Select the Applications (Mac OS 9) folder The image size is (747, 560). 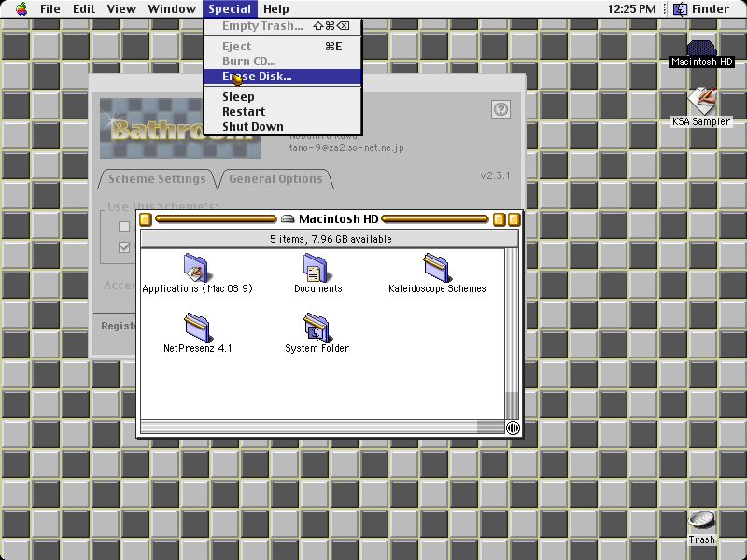click(197, 273)
